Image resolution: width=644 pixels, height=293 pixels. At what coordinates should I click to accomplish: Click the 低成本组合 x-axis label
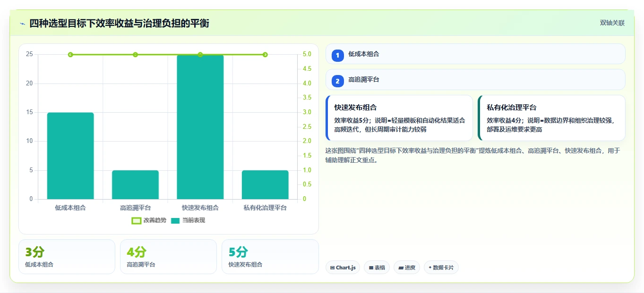tap(70, 208)
